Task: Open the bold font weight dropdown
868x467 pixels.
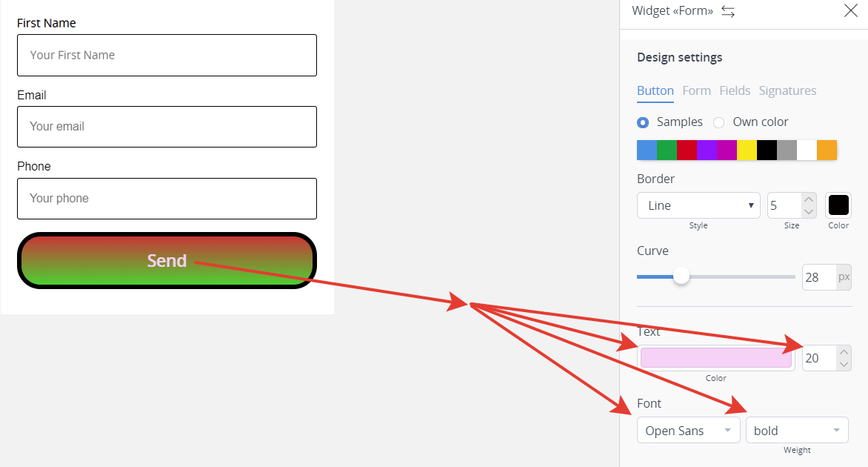Action: click(x=797, y=431)
